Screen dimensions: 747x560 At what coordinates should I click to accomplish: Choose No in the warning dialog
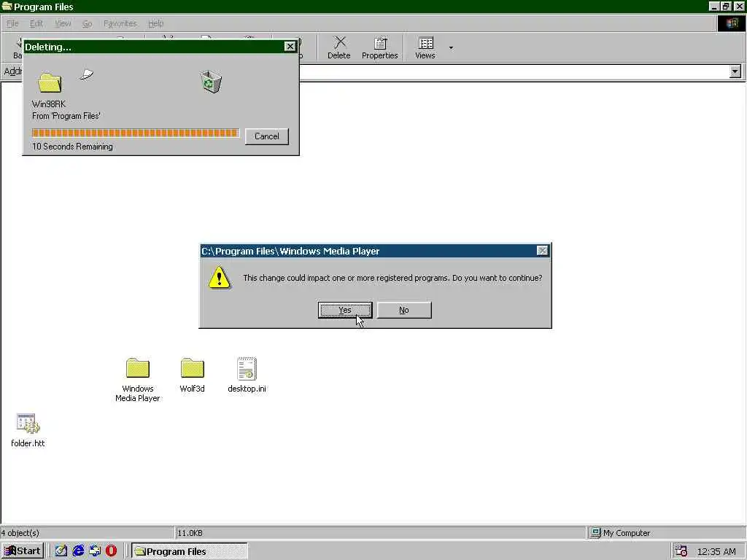(x=404, y=310)
